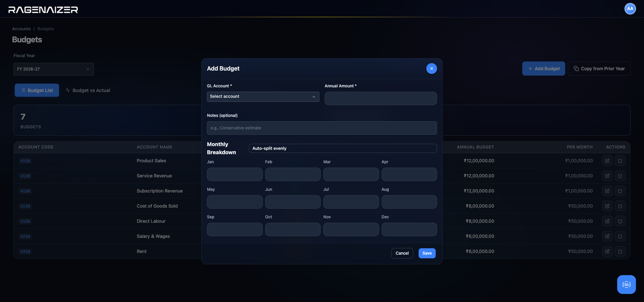
Task: Click the Ragenaizer logo
Action: click(x=43, y=9)
